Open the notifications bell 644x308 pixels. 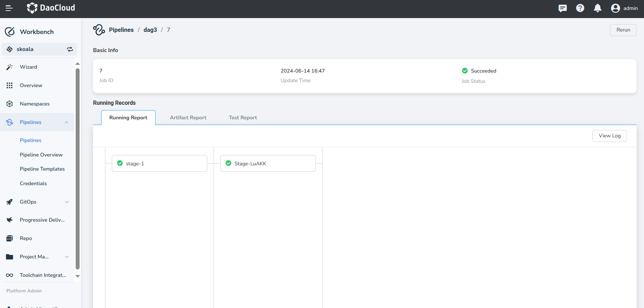pos(597,8)
